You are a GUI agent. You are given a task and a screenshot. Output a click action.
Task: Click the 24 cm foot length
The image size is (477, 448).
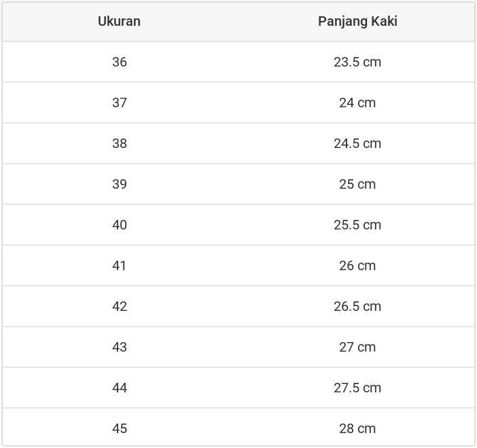[357, 102]
